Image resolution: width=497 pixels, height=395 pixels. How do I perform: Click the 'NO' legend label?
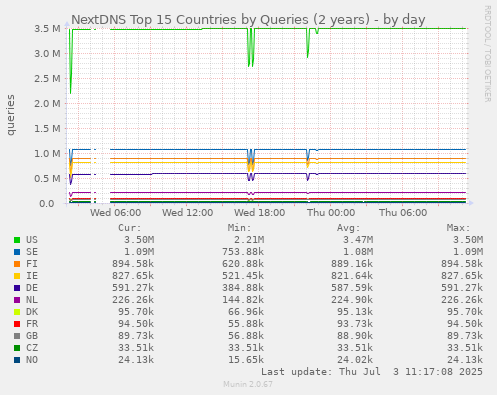click(x=32, y=360)
